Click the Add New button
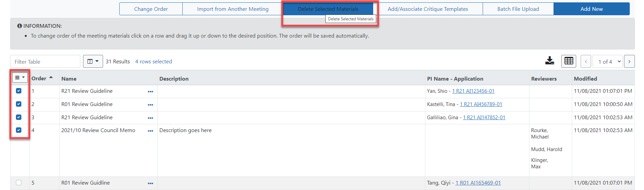Viewport: 644px width, 190px height. [591, 9]
